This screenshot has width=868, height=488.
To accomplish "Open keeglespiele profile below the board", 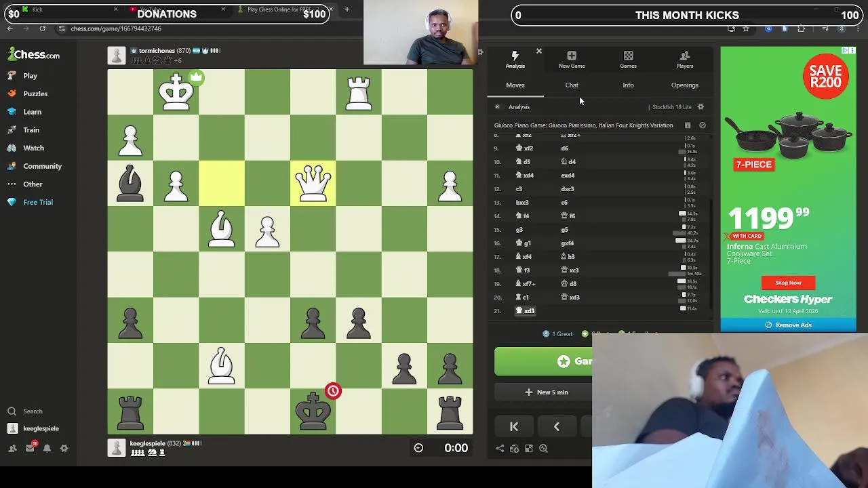I will click(147, 444).
